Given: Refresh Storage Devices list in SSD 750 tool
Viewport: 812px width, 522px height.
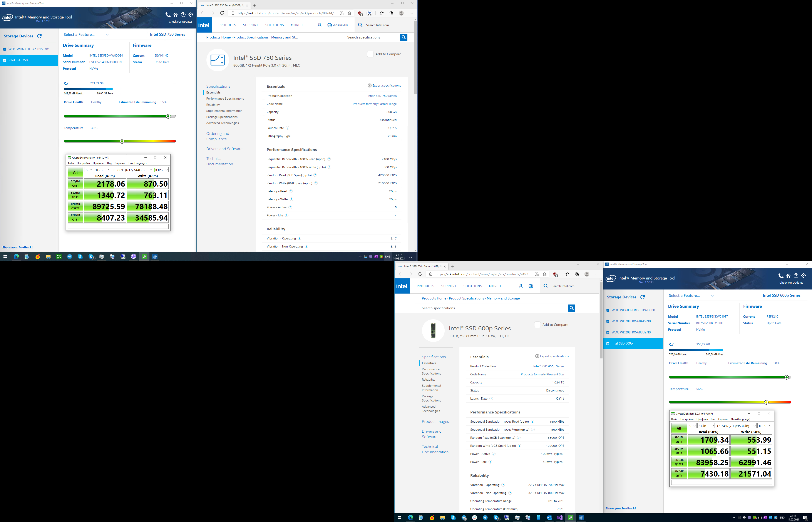Looking at the screenshot, I should pyautogui.click(x=40, y=36).
